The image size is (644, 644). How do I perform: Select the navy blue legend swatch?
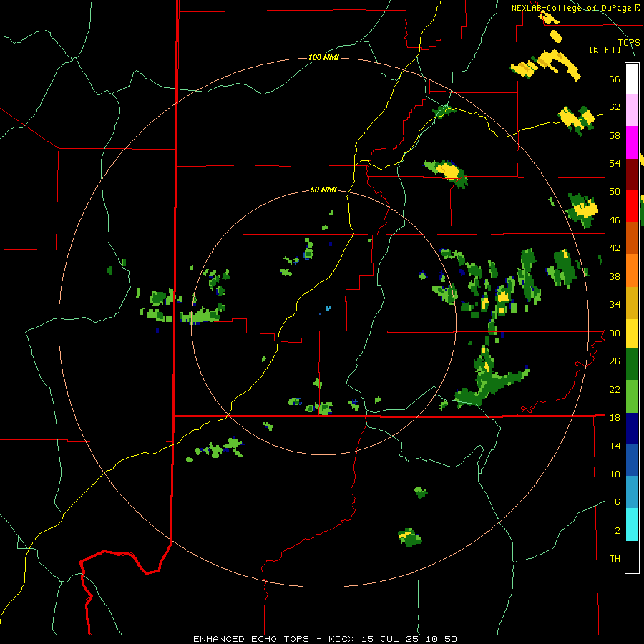coord(632,429)
